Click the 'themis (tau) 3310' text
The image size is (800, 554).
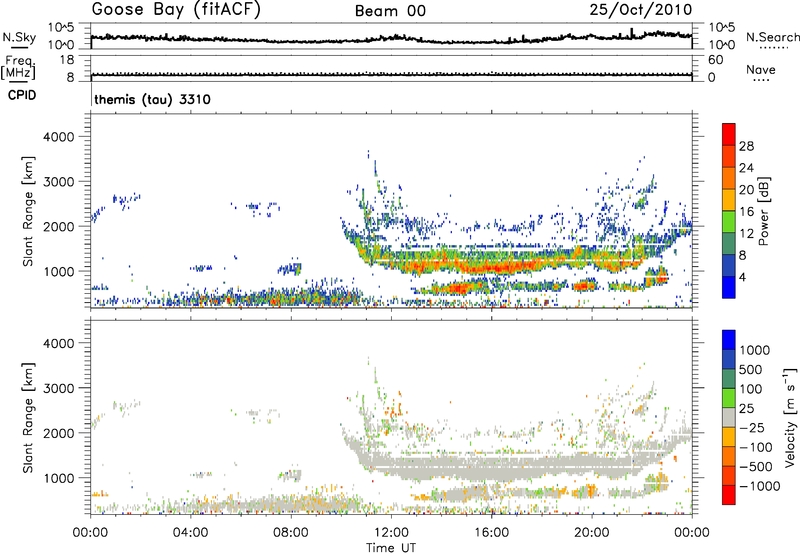pos(152,99)
